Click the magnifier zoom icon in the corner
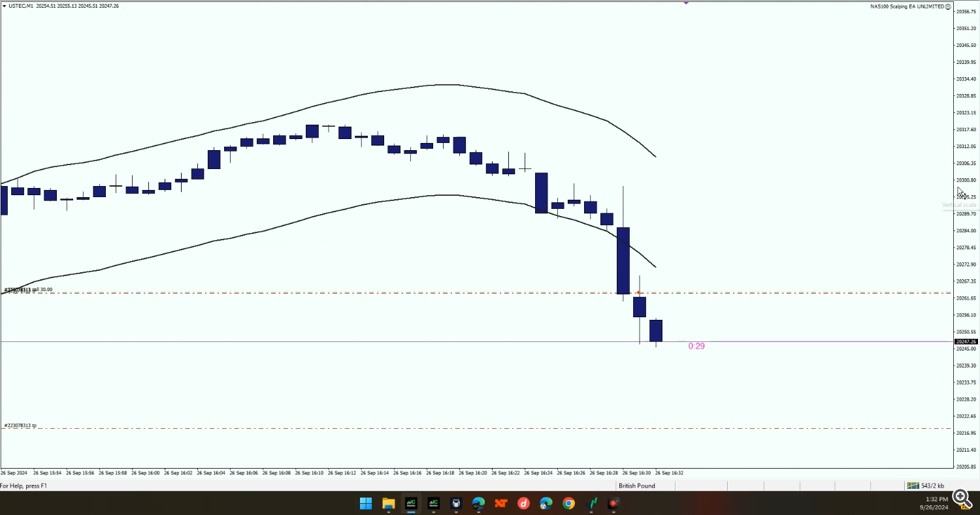This screenshot has height=515, width=980. (962, 499)
